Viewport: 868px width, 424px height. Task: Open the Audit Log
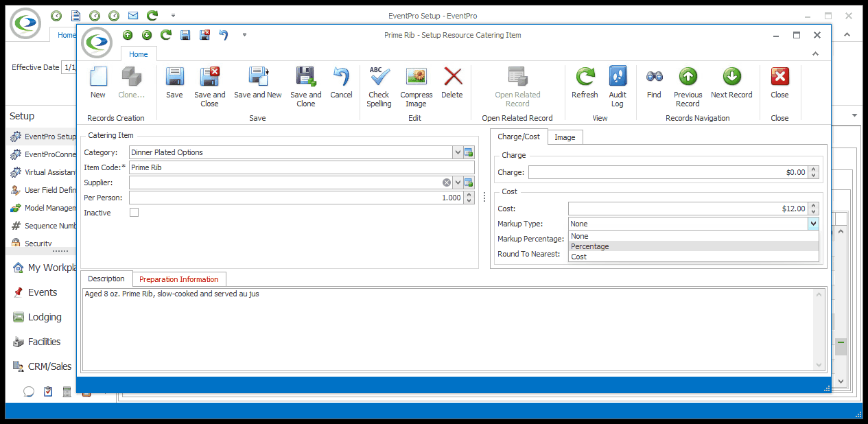(x=618, y=87)
